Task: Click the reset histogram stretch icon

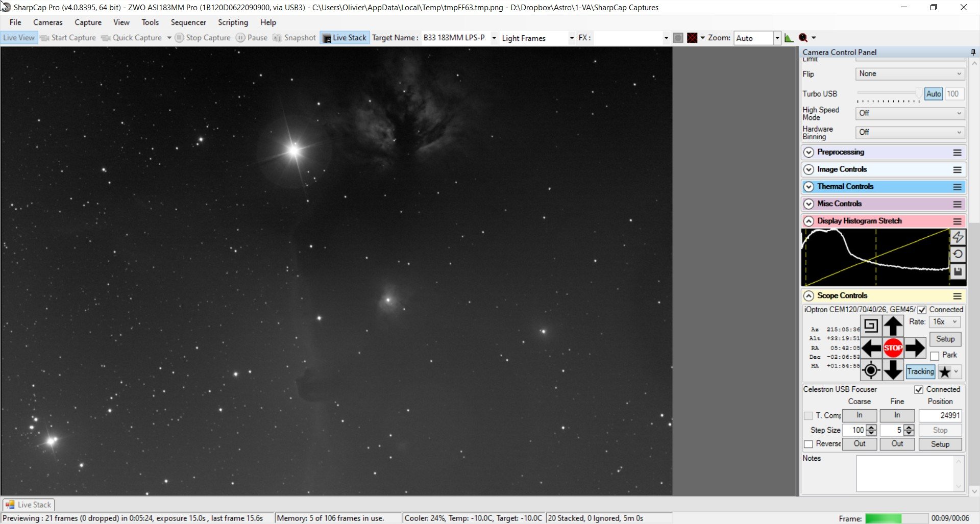Action: [958, 254]
